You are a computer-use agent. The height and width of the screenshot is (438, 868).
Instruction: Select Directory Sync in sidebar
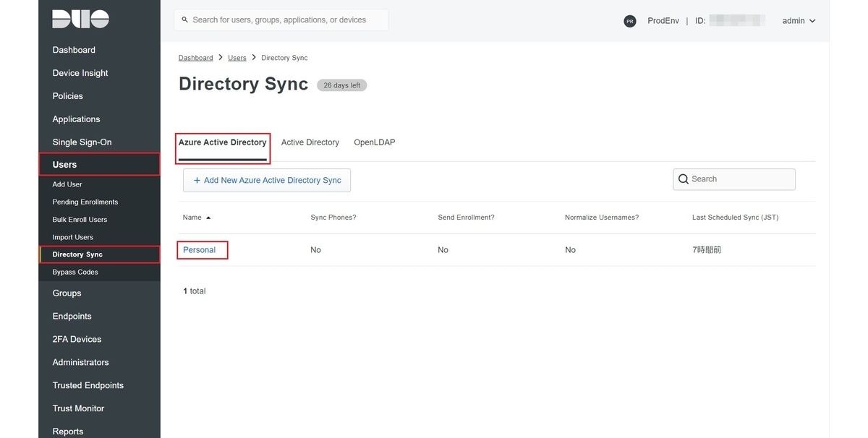point(100,254)
